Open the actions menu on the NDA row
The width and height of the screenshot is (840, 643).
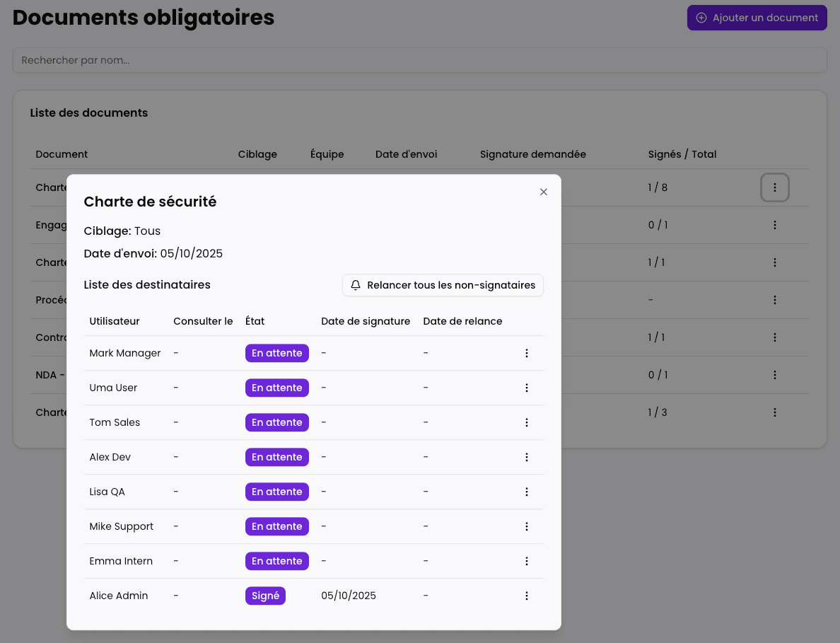click(774, 375)
